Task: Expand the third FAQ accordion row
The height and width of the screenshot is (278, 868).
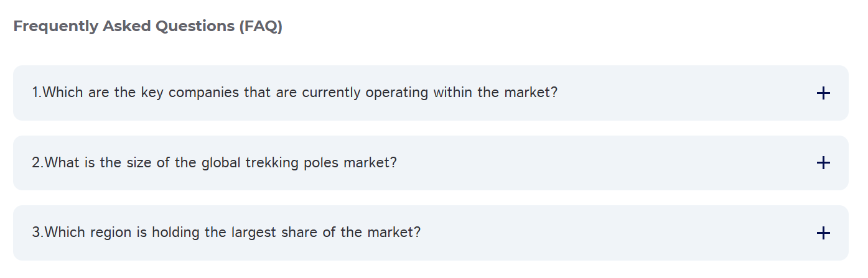Action: [429, 233]
